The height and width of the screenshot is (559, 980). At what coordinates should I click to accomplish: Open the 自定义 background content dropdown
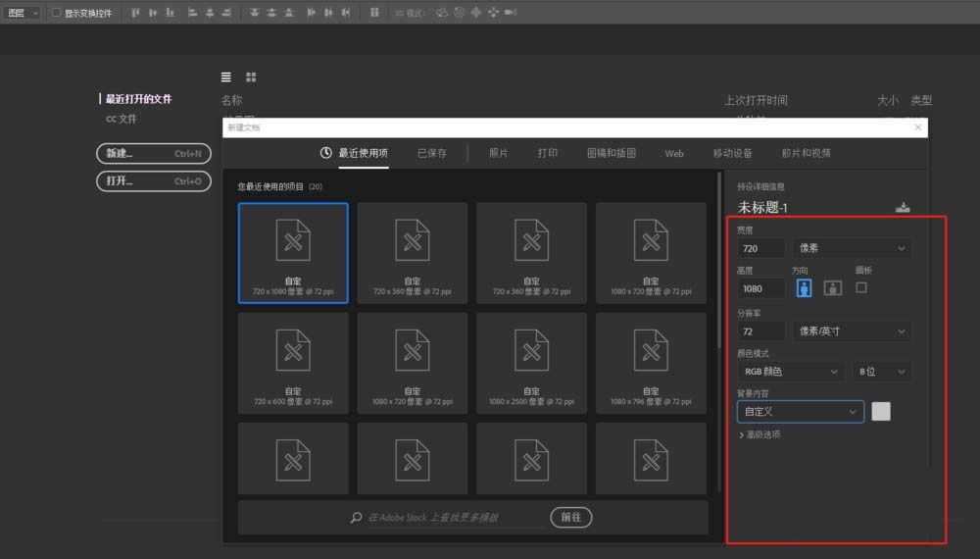pyautogui.click(x=801, y=412)
